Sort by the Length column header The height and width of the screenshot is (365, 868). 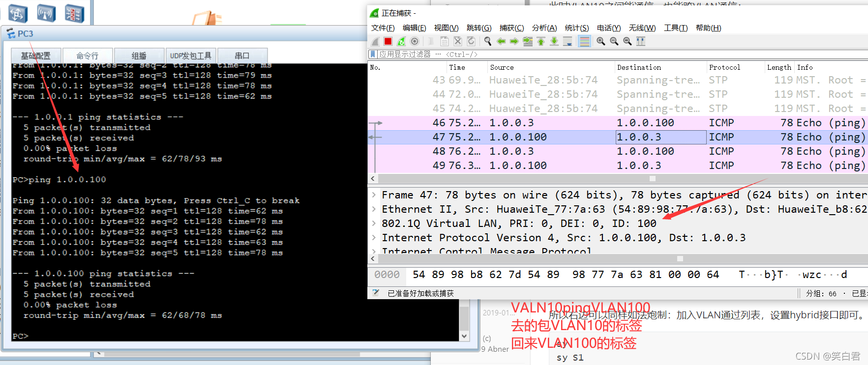(x=779, y=67)
